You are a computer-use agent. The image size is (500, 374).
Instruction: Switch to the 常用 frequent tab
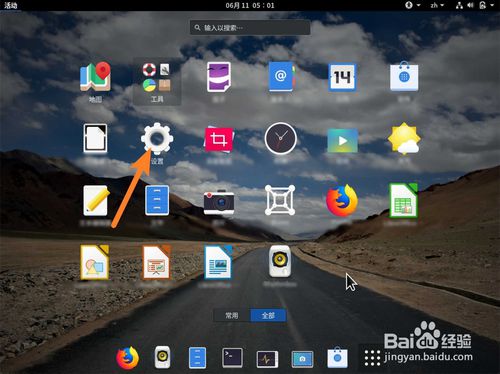[232, 315]
